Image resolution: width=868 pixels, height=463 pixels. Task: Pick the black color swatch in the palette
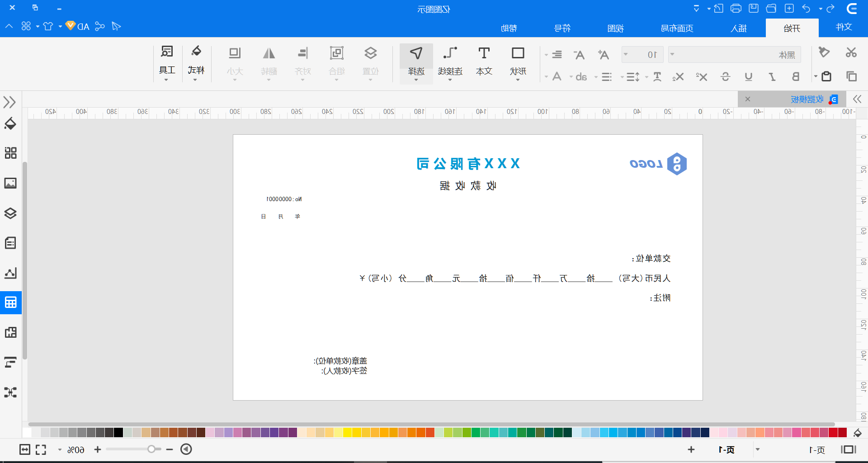click(x=118, y=432)
